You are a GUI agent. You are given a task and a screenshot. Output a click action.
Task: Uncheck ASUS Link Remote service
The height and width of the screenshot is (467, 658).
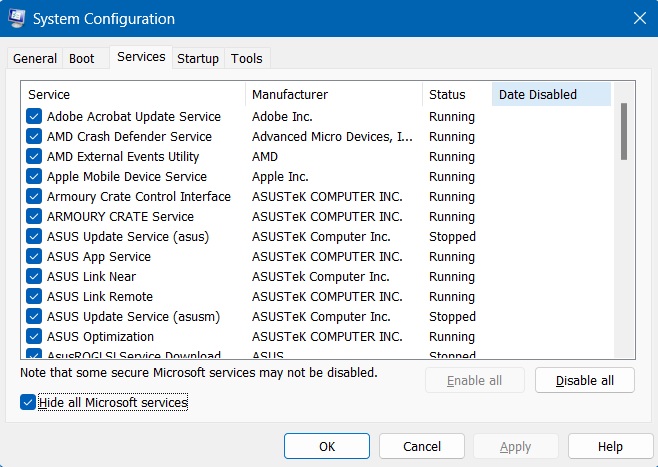34,297
